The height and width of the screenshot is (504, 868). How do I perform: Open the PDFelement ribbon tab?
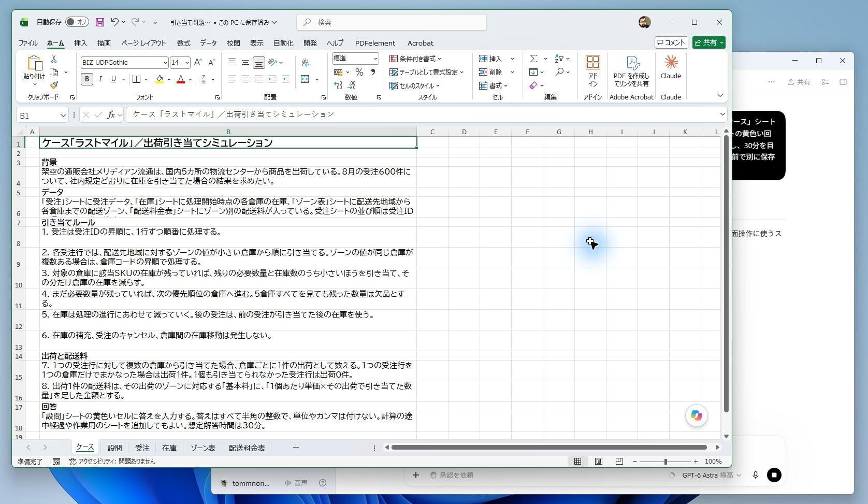point(375,43)
